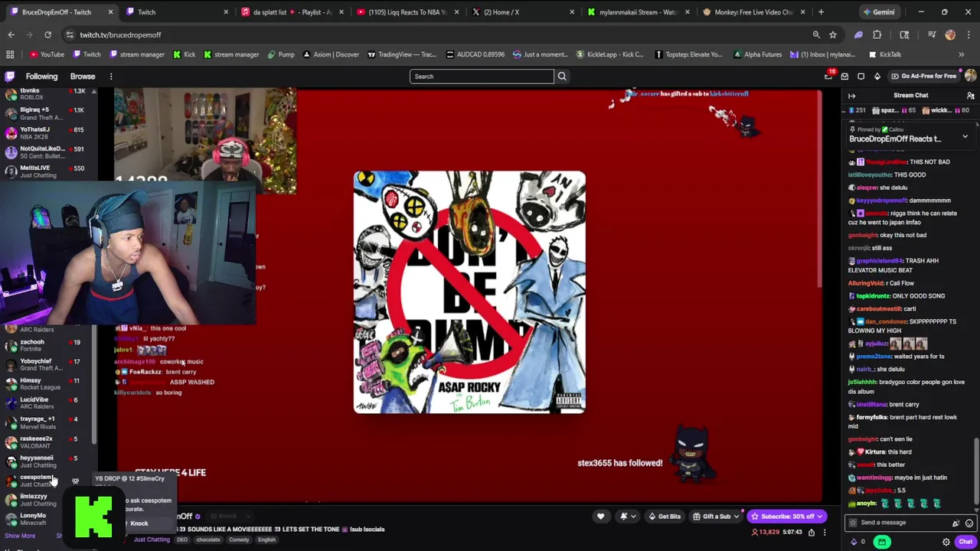
Task: Open a new browser tab
Action: click(821, 12)
